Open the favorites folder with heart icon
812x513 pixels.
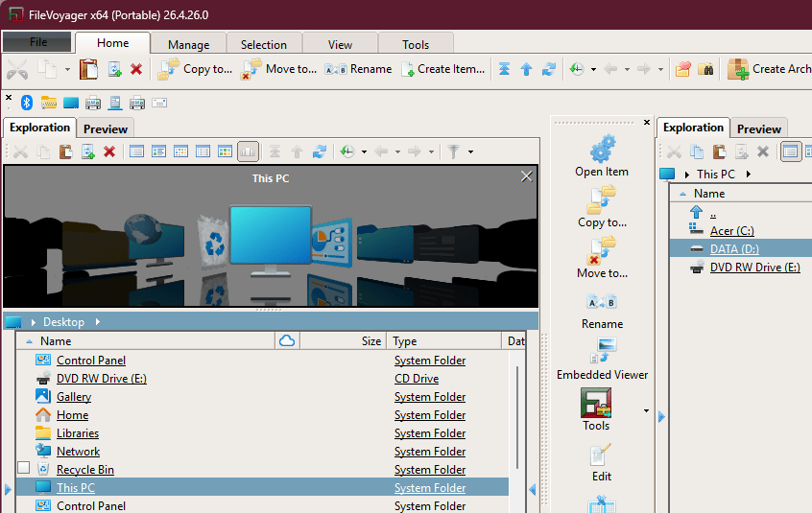(683, 69)
